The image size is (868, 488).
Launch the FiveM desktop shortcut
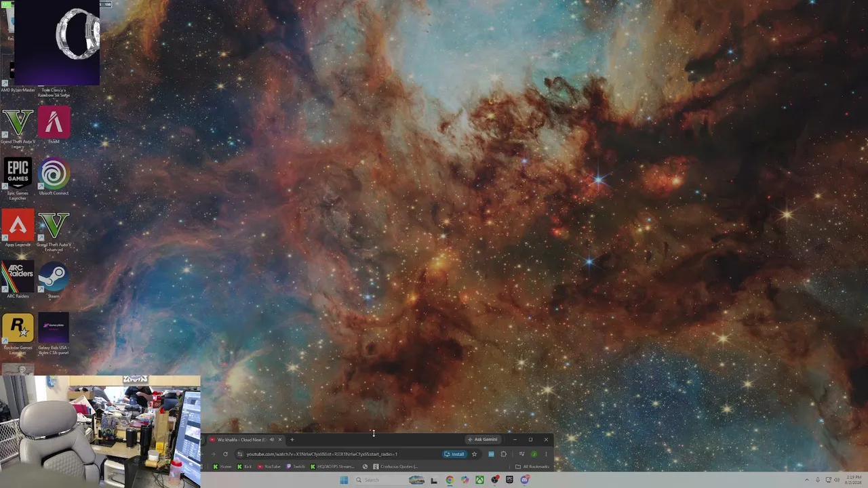point(54,125)
